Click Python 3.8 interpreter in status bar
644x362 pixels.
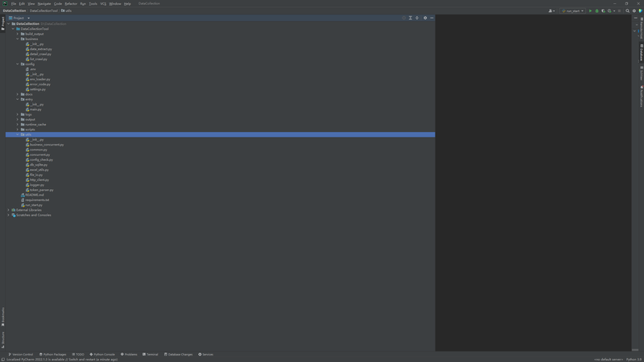634,360
